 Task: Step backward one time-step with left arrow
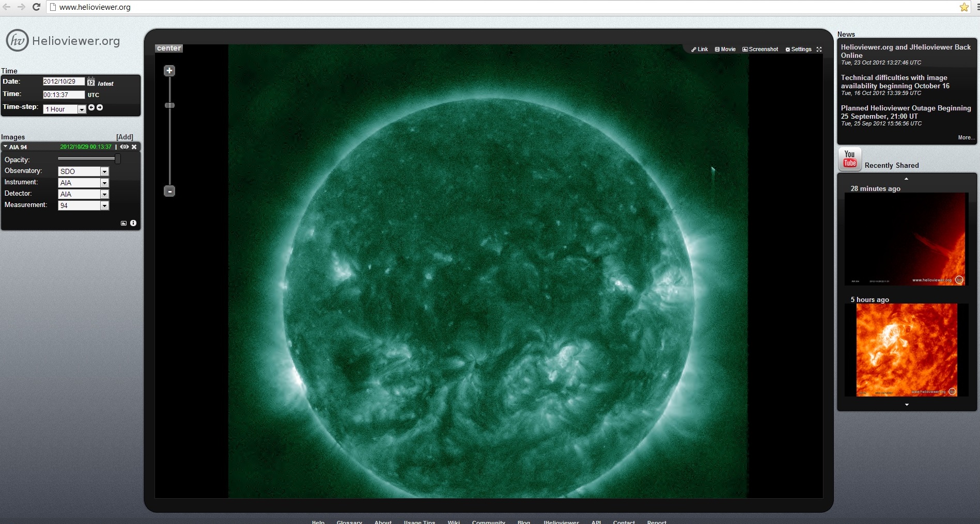91,107
